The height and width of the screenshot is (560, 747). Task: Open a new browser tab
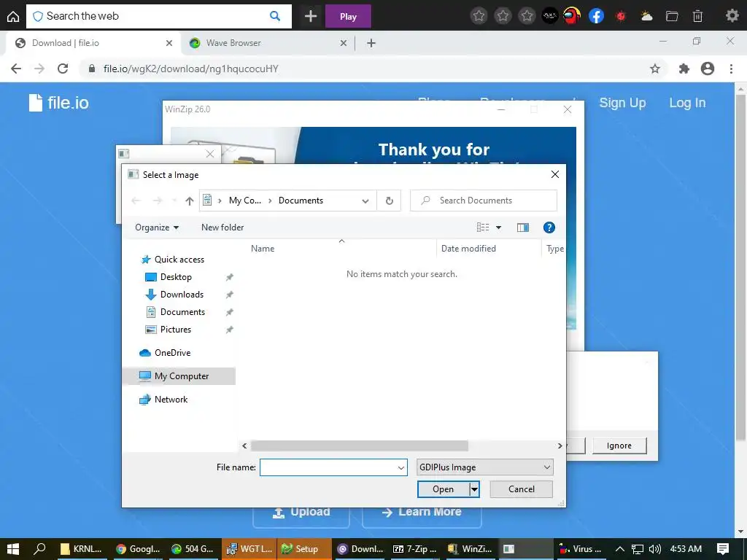[x=371, y=43]
